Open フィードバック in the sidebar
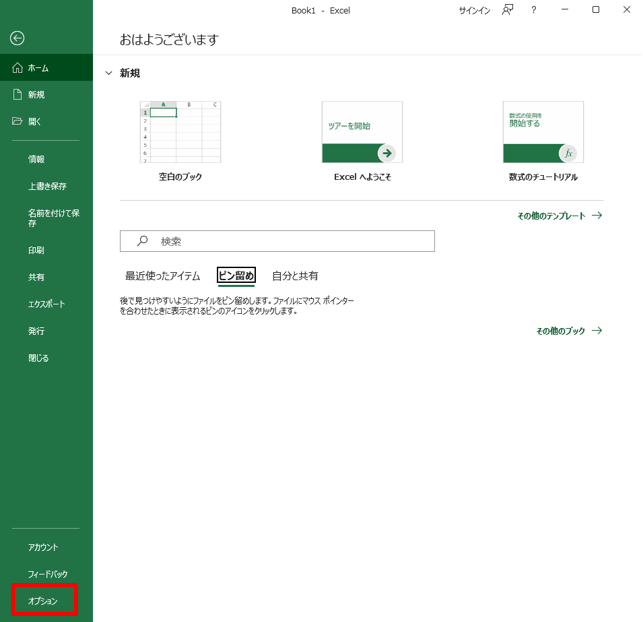Screen dimensions: 643x622 tap(46, 574)
